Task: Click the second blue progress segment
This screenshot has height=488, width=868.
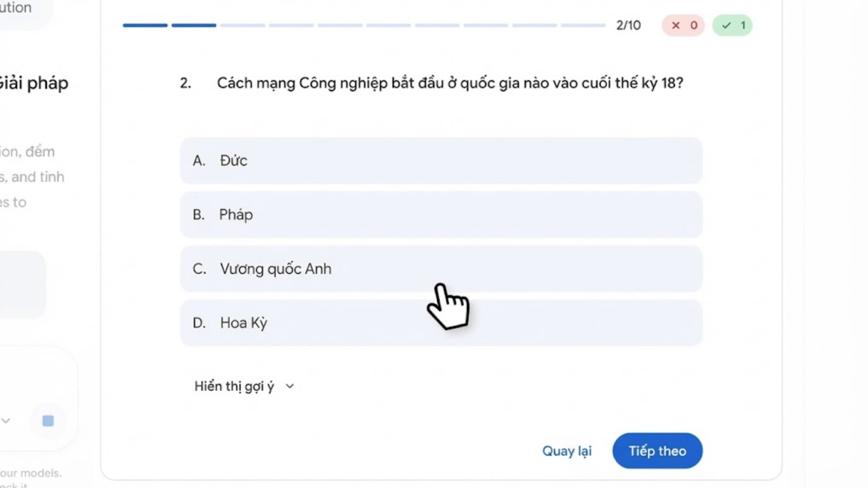Action: click(194, 25)
